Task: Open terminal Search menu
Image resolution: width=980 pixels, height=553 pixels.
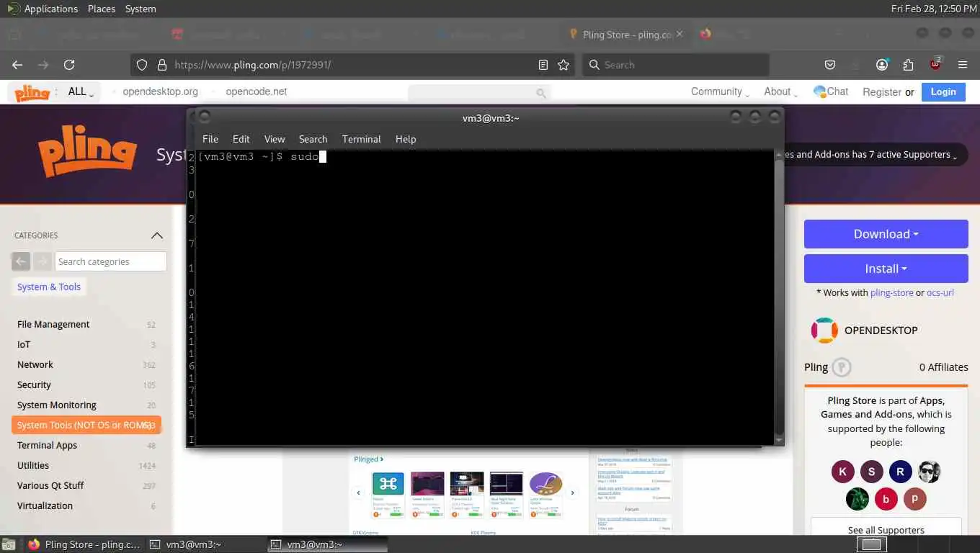Action: (313, 139)
